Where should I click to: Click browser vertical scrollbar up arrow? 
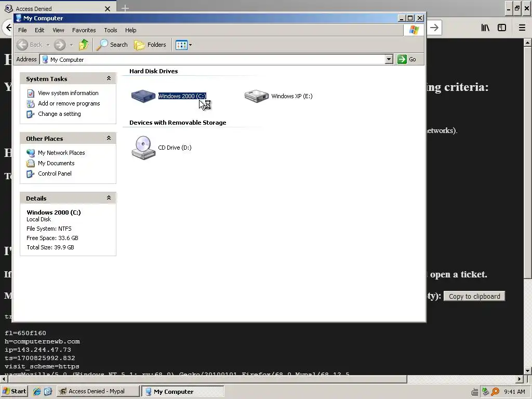pyautogui.click(x=527, y=43)
